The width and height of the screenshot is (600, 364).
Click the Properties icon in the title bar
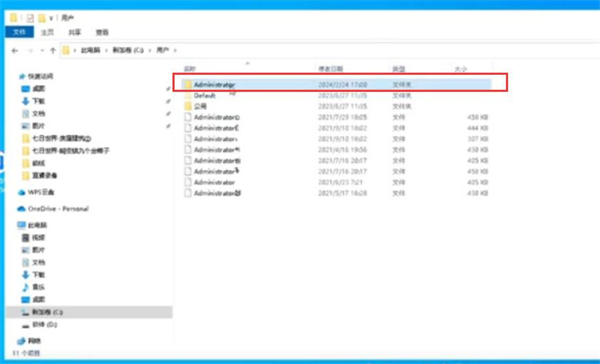point(30,18)
